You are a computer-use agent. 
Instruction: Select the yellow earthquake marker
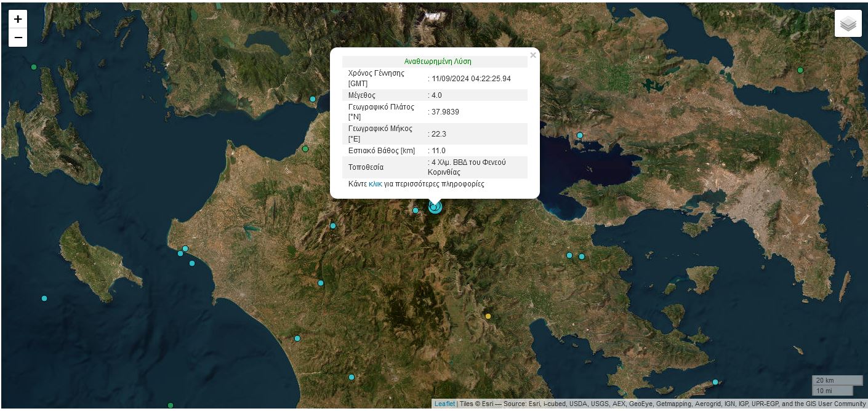[x=488, y=316]
